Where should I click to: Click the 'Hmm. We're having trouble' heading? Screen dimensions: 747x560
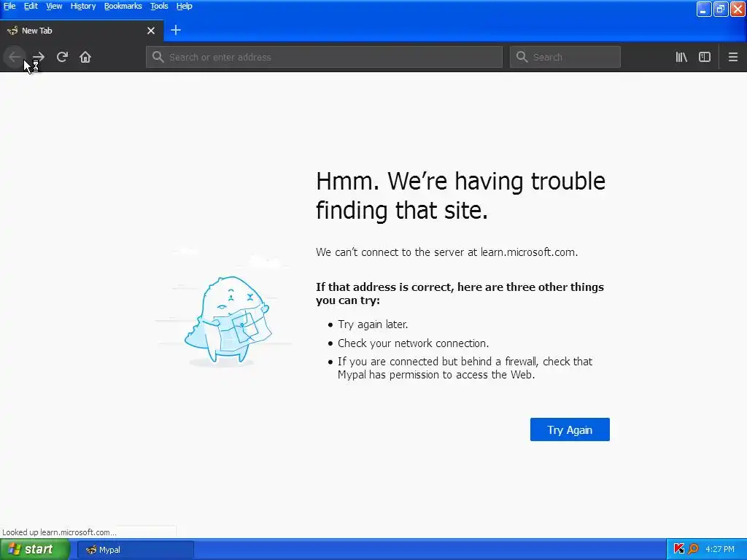point(460,195)
